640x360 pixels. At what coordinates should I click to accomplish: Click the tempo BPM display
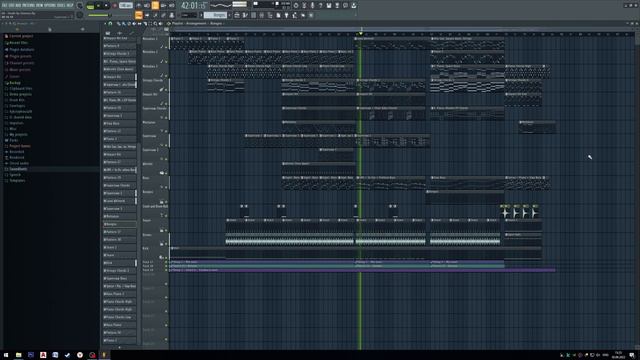coord(126,5)
